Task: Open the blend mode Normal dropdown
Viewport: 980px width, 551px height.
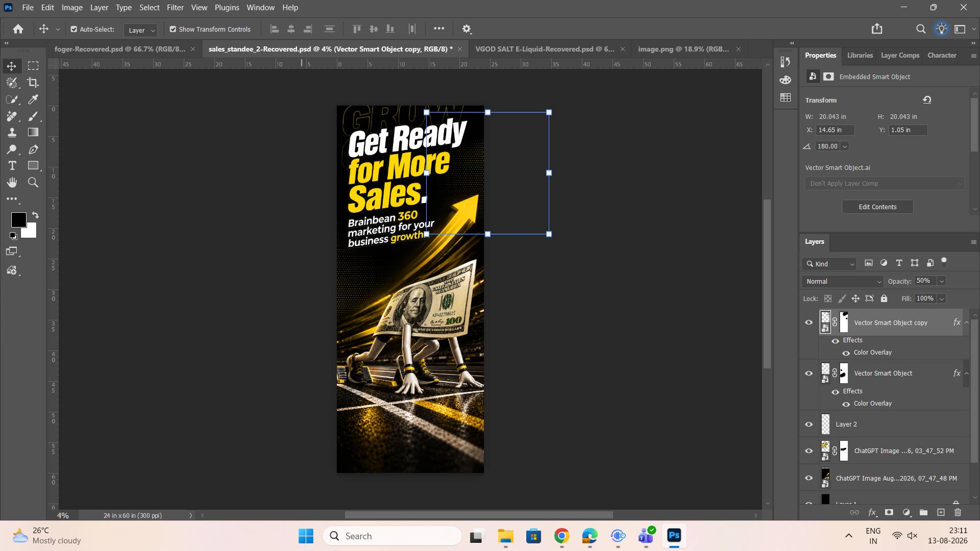Action: click(x=842, y=282)
